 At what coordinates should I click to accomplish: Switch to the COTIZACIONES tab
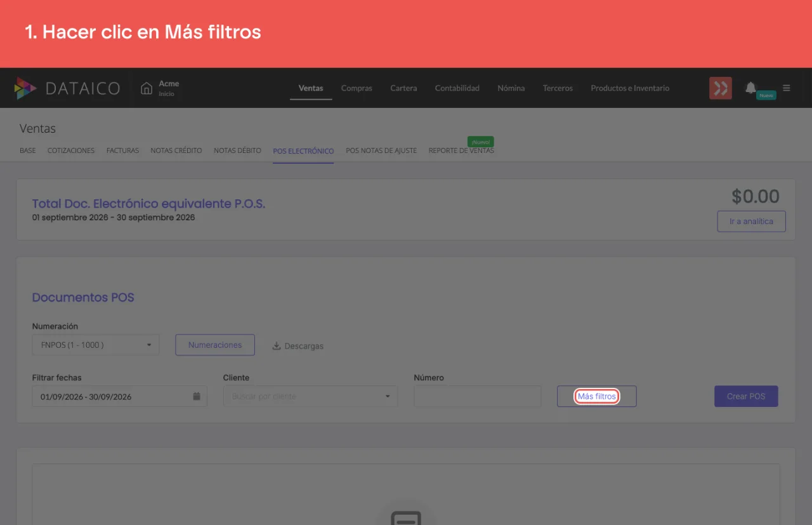pos(71,150)
